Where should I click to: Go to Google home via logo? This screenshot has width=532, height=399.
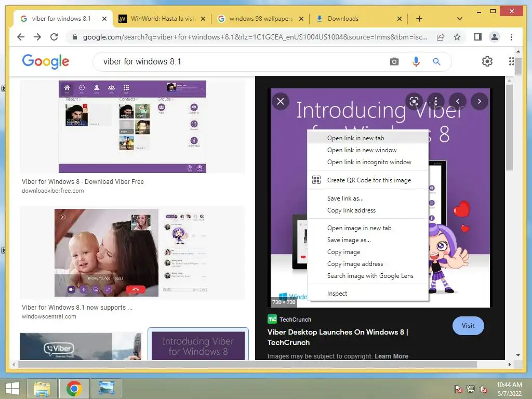point(46,61)
